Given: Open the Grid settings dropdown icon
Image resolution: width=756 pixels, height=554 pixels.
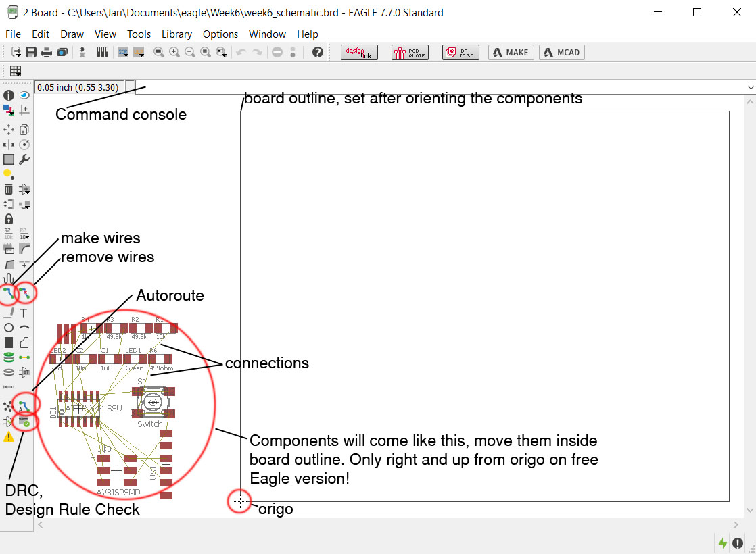Looking at the screenshot, I should (x=16, y=71).
